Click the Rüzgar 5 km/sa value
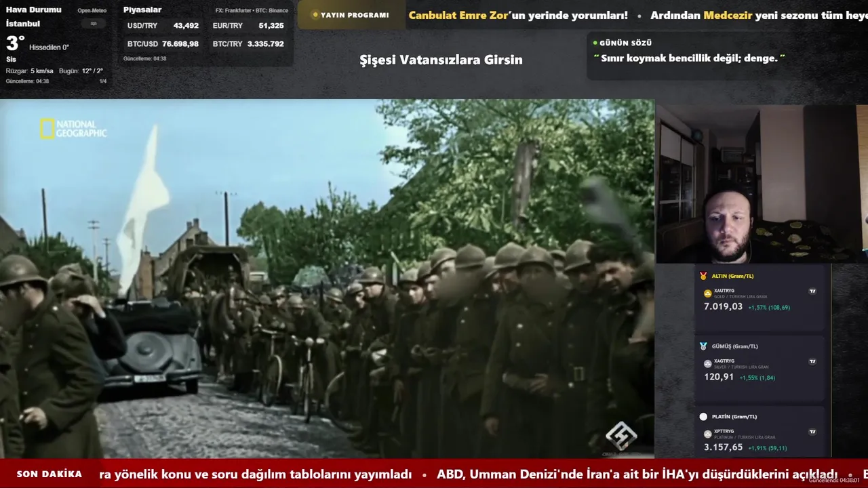Screen dimensions: 868x488 30,71
